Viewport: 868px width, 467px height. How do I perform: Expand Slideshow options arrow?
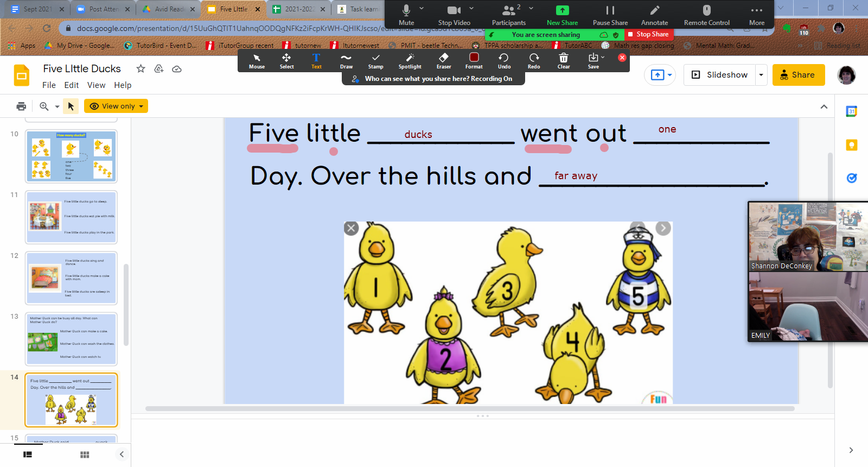[761, 75]
